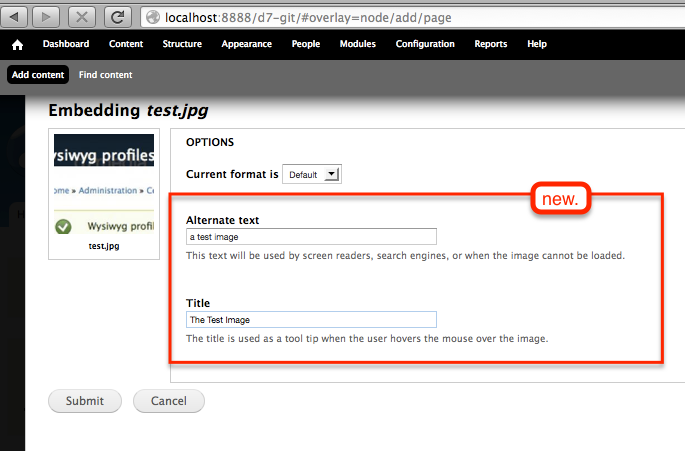685x451 pixels.
Task: Open the Help menu
Action: [x=537, y=44]
